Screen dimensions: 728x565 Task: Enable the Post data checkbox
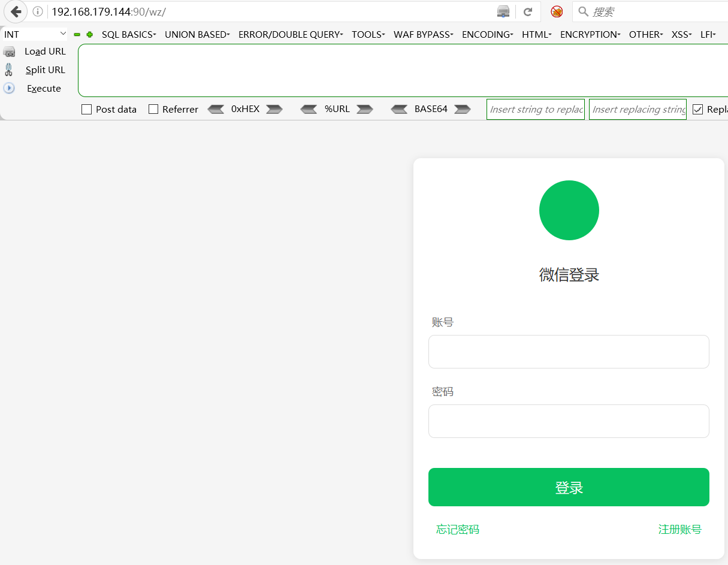pyautogui.click(x=86, y=109)
